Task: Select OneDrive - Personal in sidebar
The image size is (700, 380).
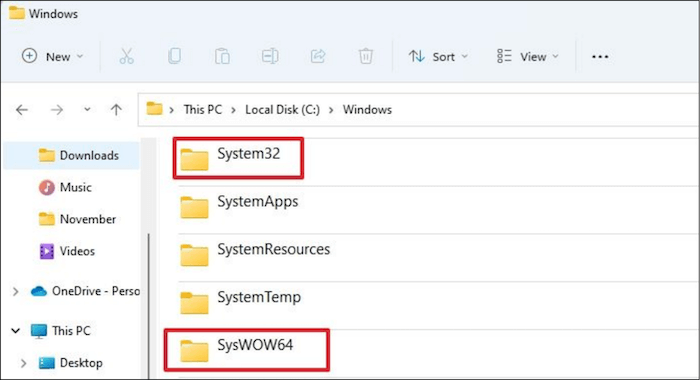Action: 85,291
